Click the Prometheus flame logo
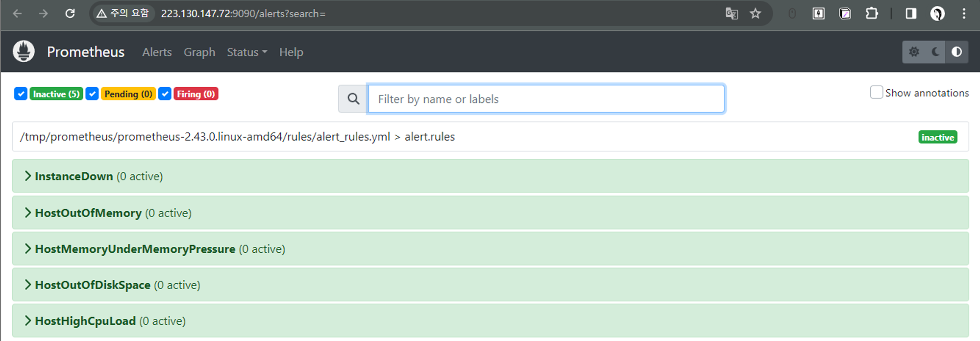 [24, 51]
